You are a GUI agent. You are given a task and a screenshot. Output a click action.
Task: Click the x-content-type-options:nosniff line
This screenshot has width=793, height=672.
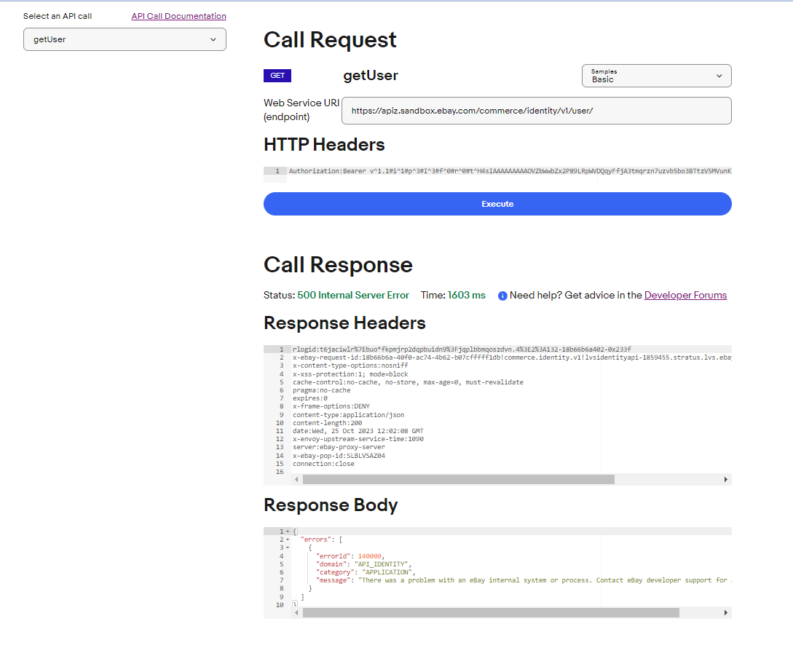pos(350,365)
